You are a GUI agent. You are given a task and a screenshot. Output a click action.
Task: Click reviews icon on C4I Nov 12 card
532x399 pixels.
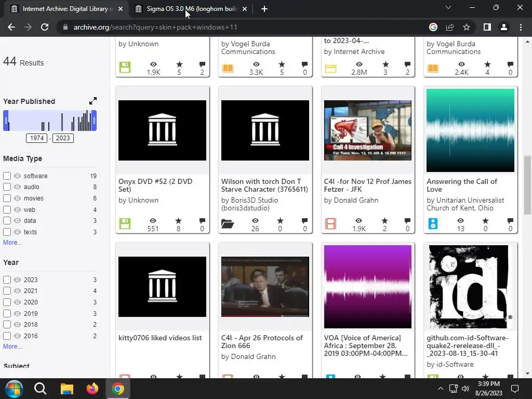(x=407, y=220)
